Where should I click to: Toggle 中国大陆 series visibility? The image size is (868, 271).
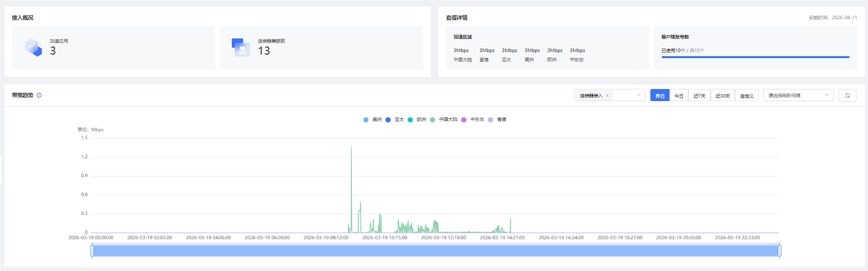[444, 120]
